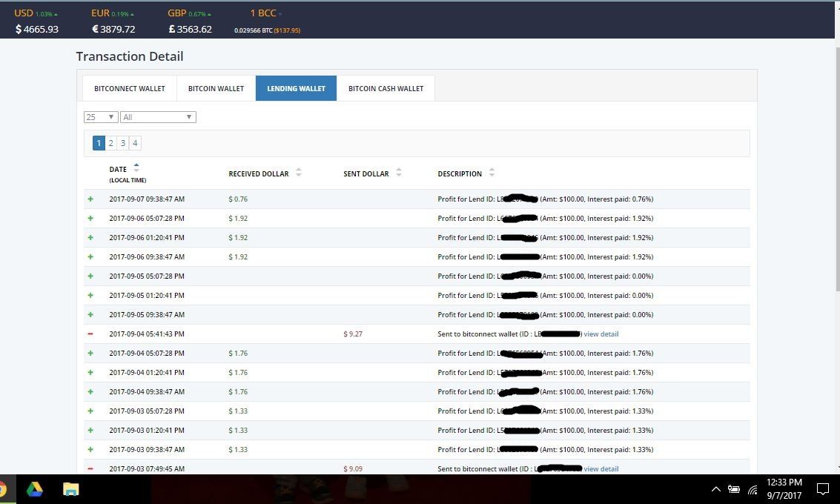
Task: Click the battery power tray icon
Action: pyautogui.click(x=734, y=489)
